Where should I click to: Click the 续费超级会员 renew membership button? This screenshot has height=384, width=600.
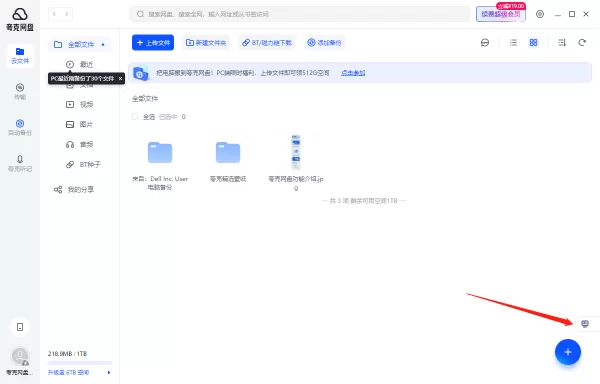(x=501, y=15)
